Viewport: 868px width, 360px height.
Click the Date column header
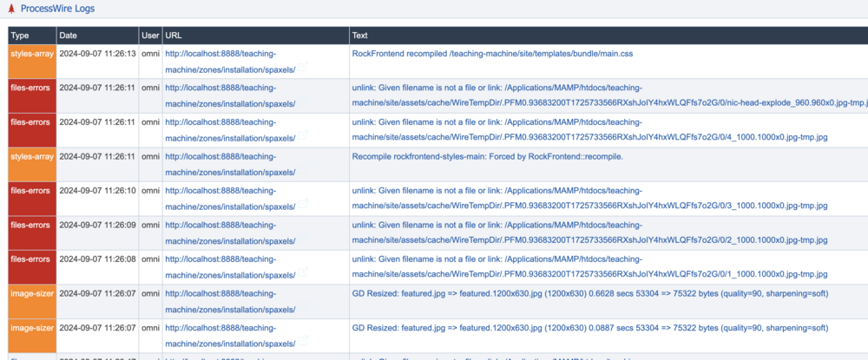(x=69, y=36)
